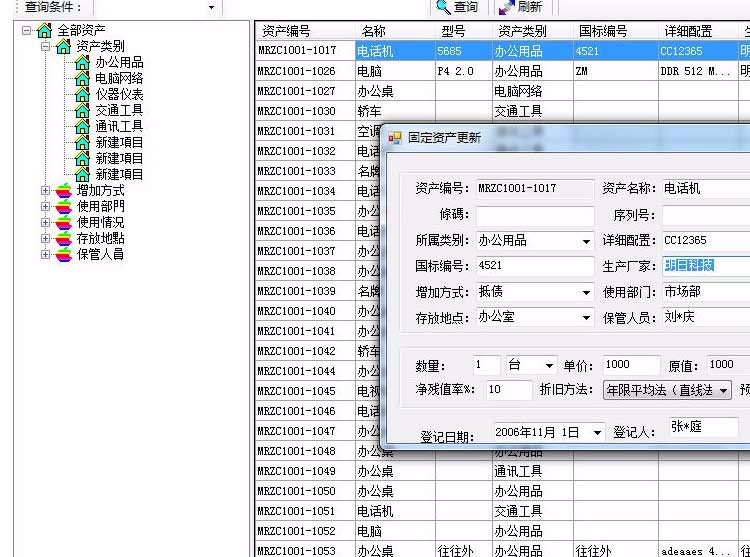
Task: Expand the 使用情况 tree node
Action: point(45,223)
